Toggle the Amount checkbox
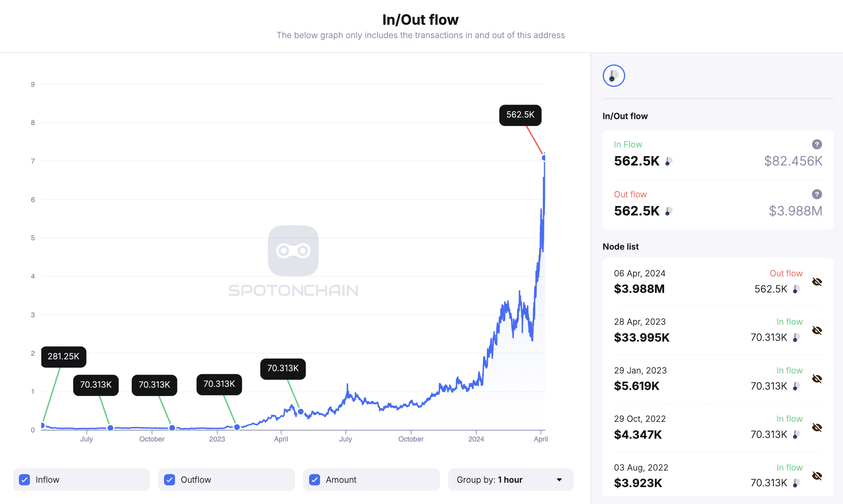The image size is (843, 504). coord(315,480)
